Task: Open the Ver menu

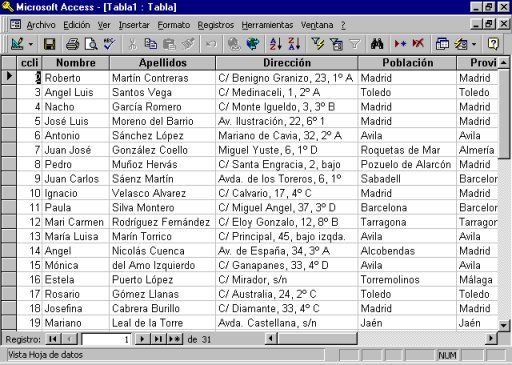Action: tap(104, 25)
